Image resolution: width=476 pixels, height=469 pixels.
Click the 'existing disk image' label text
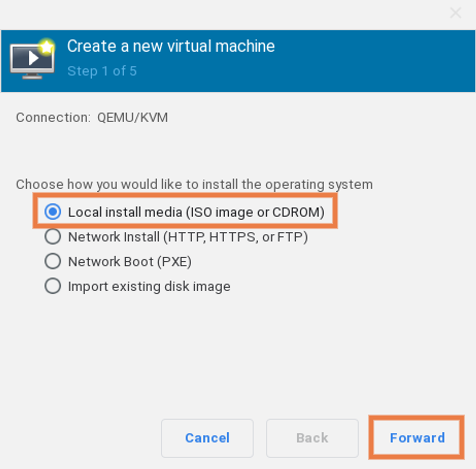click(171, 287)
